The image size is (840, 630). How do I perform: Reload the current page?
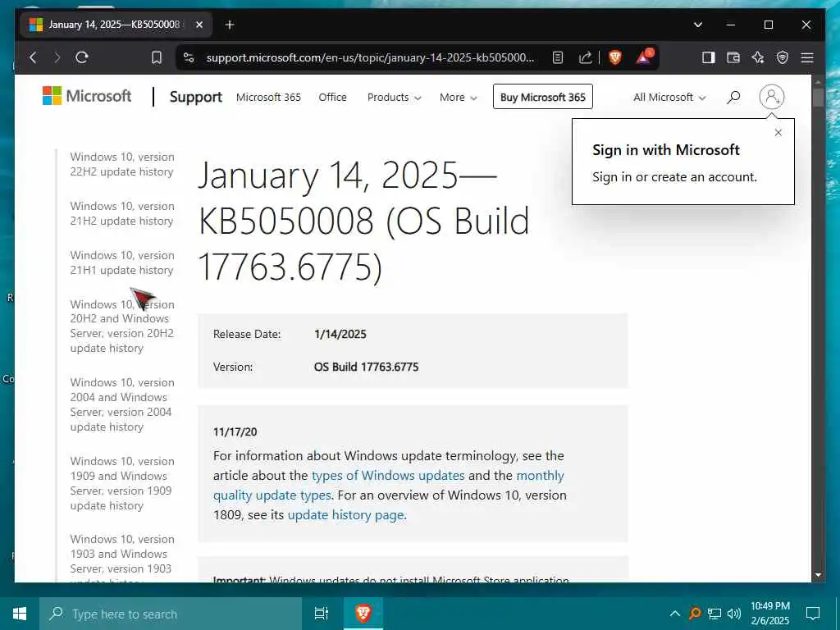tap(82, 57)
